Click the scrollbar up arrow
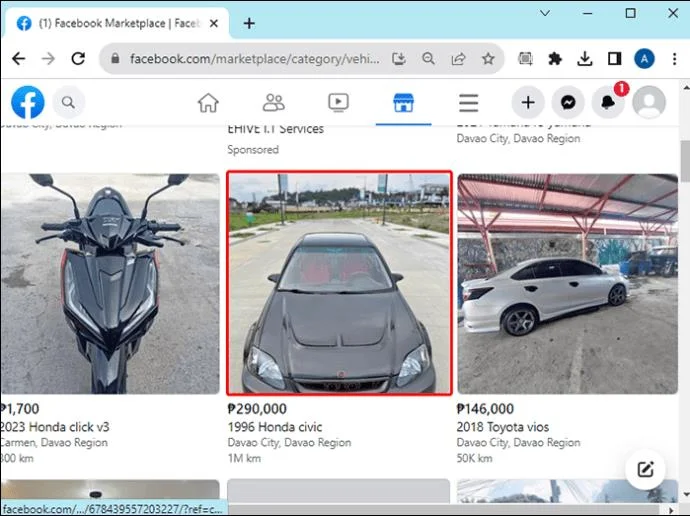690x516 pixels. [685, 87]
